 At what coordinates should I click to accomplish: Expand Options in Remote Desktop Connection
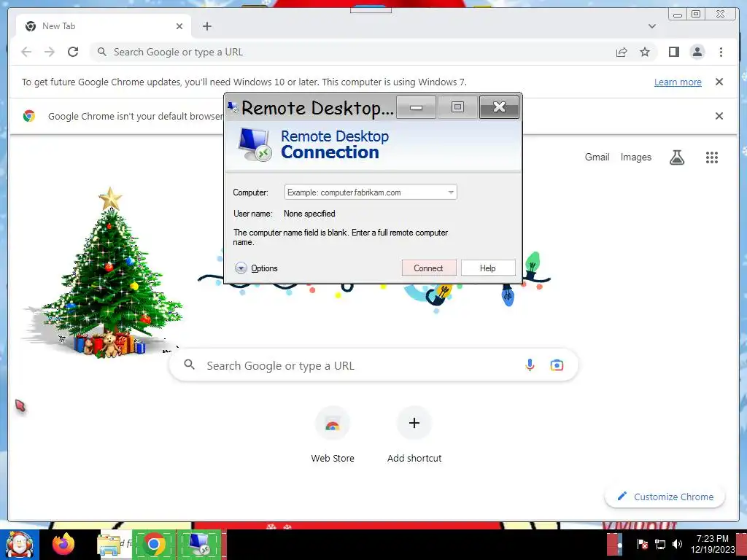click(x=256, y=268)
